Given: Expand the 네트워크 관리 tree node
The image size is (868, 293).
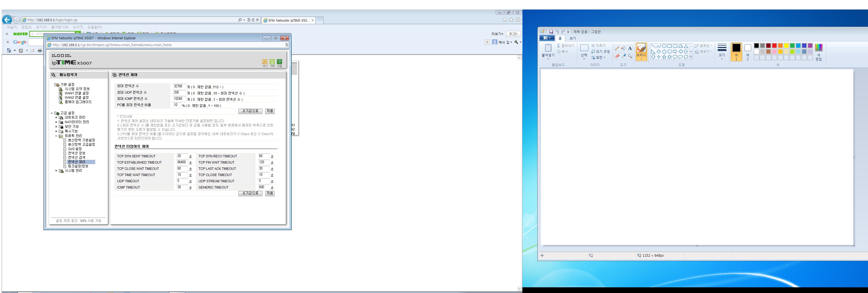Looking at the screenshot, I should click(56, 118).
